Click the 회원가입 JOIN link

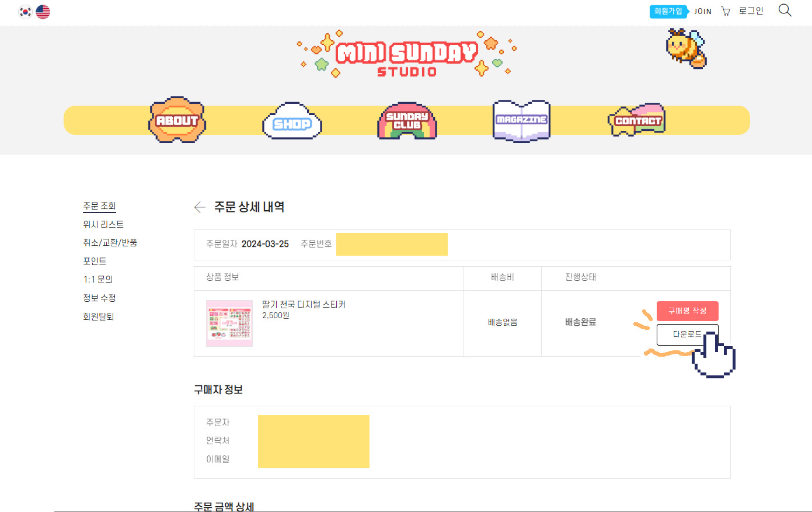point(681,11)
